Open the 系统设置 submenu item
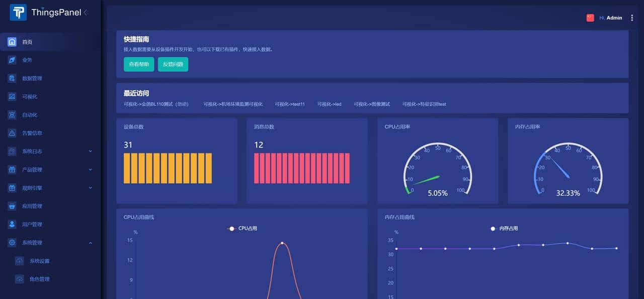Screen dimensions: 644x299 pos(39,261)
